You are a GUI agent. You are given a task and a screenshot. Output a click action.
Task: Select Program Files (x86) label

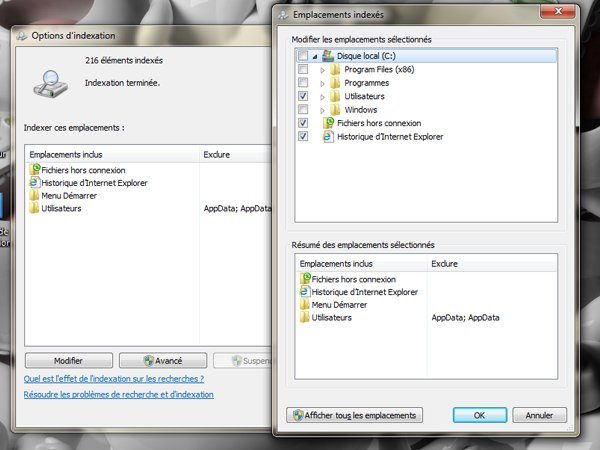379,69
